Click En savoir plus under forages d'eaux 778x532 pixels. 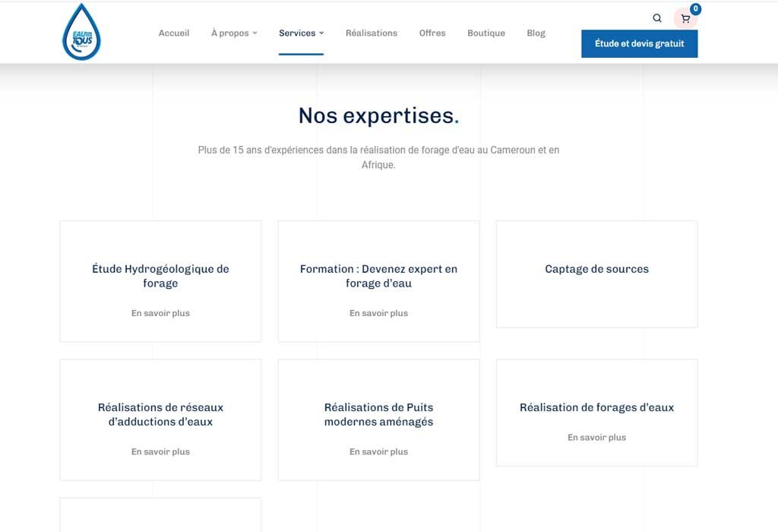[x=596, y=437]
